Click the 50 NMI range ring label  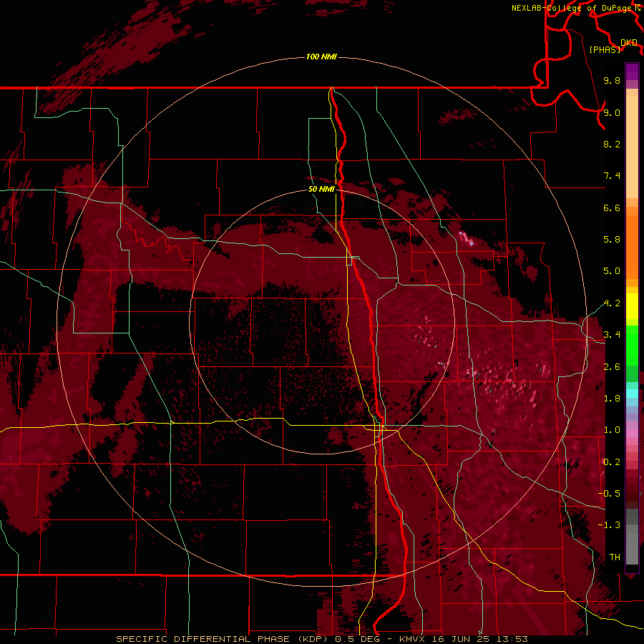pos(321,189)
